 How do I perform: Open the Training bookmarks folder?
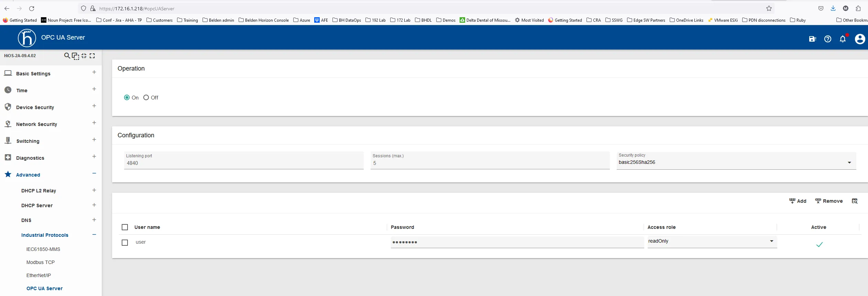(188, 20)
